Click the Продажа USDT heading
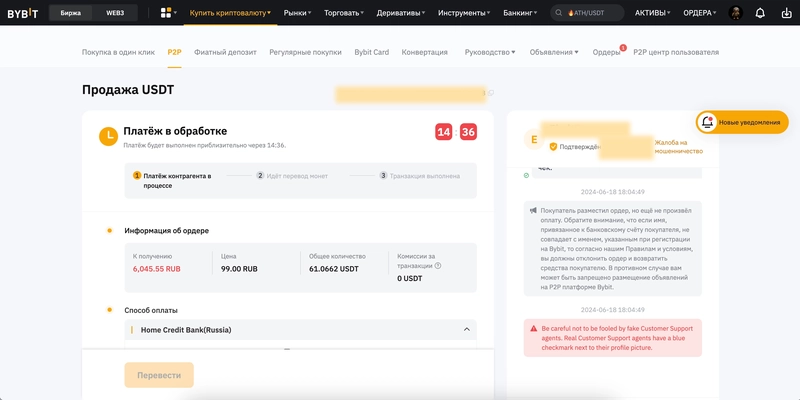 pos(128,90)
